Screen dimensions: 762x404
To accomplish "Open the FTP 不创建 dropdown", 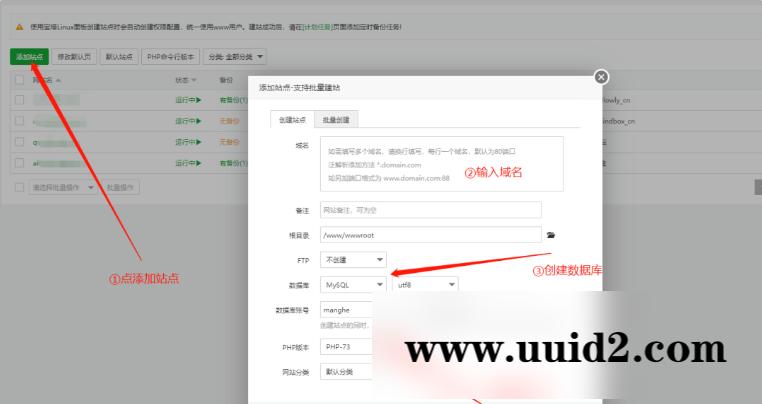I will click(353, 260).
